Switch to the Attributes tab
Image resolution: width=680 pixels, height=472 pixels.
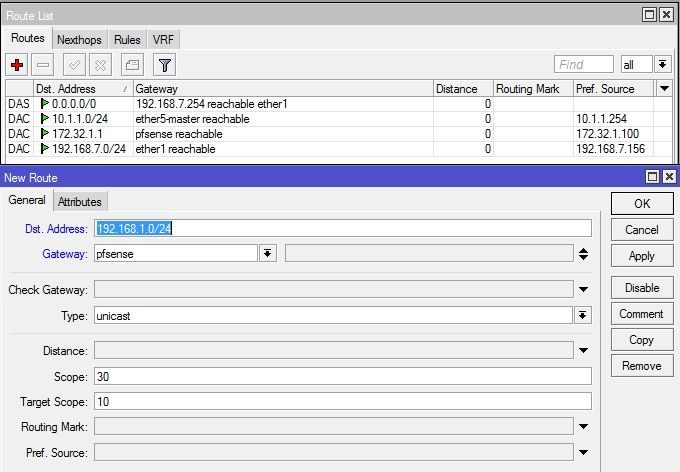[80, 202]
